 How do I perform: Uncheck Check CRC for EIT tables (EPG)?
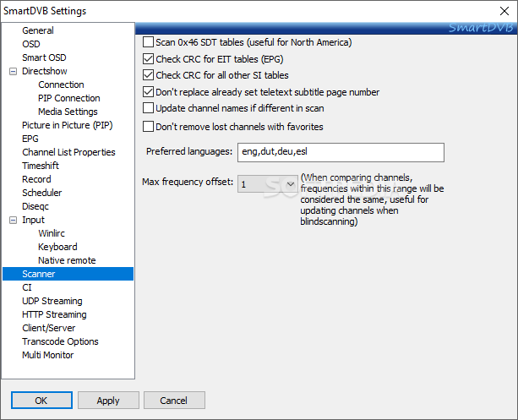[x=148, y=59]
